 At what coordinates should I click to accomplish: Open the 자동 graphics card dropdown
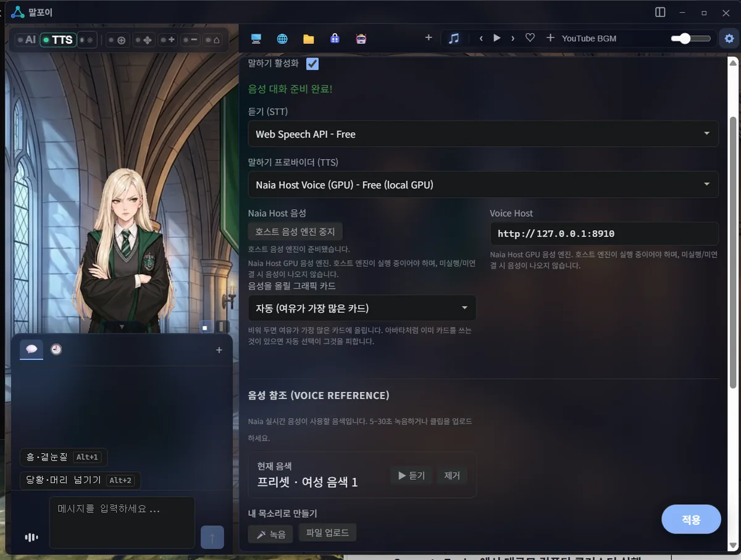[362, 308]
